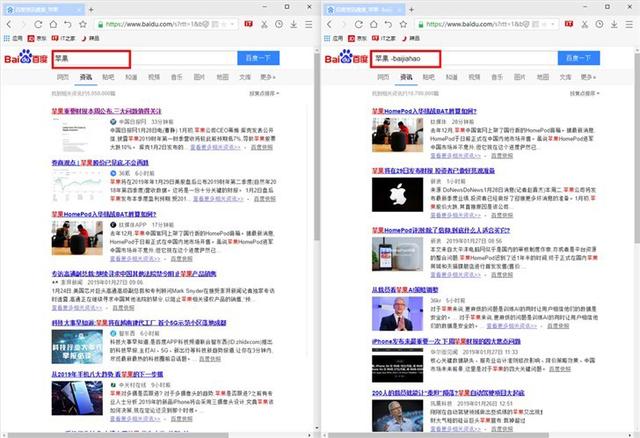
Task: Open the sort-order dropdown in the right results
Action: [584, 93]
